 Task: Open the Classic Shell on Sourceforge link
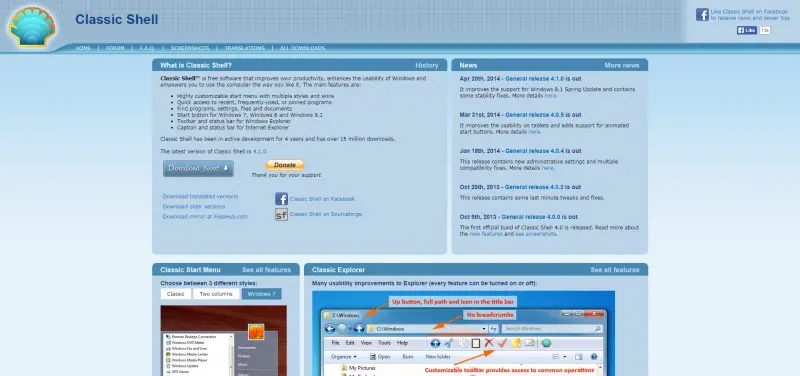pos(326,214)
